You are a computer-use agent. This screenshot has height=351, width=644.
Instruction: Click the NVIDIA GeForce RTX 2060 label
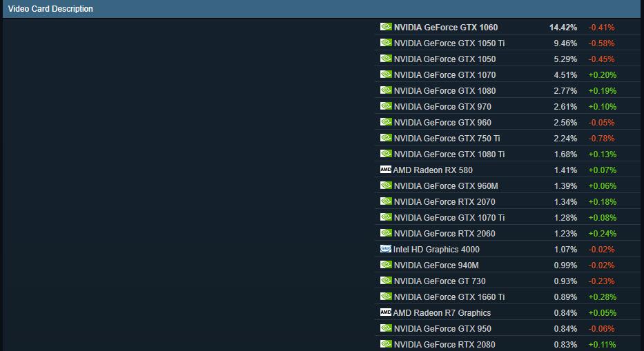point(445,234)
